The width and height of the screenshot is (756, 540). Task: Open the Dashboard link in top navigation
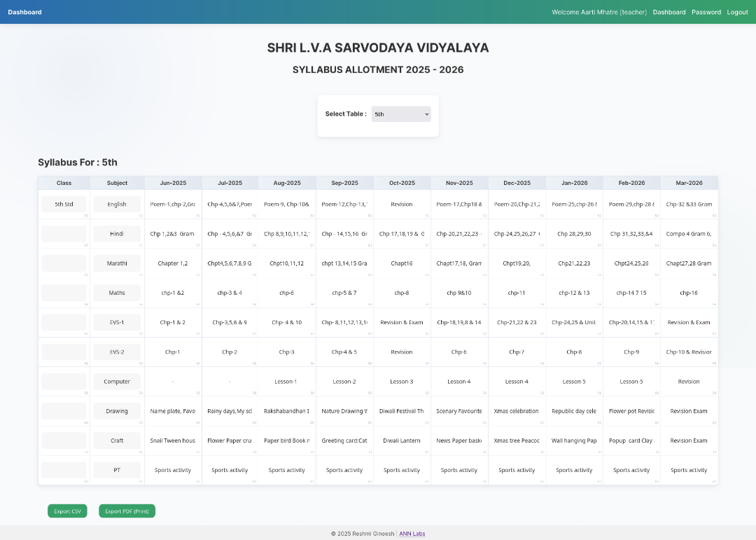(669, 12)
